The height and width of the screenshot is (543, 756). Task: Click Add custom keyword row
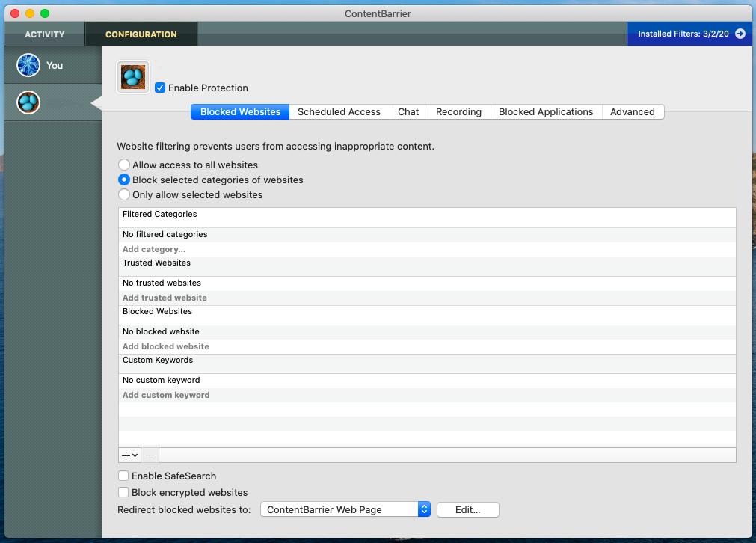pyautogui.click(x=427, y=395)
